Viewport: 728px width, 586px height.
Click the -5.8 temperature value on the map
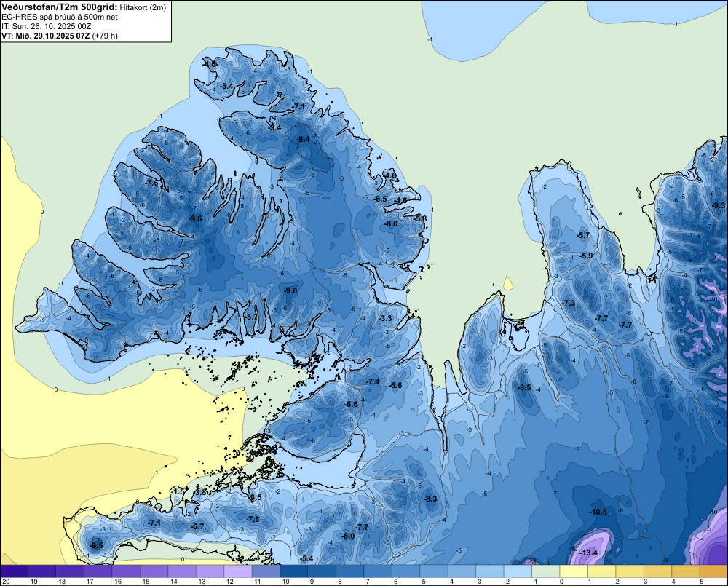tap(420, 218)
